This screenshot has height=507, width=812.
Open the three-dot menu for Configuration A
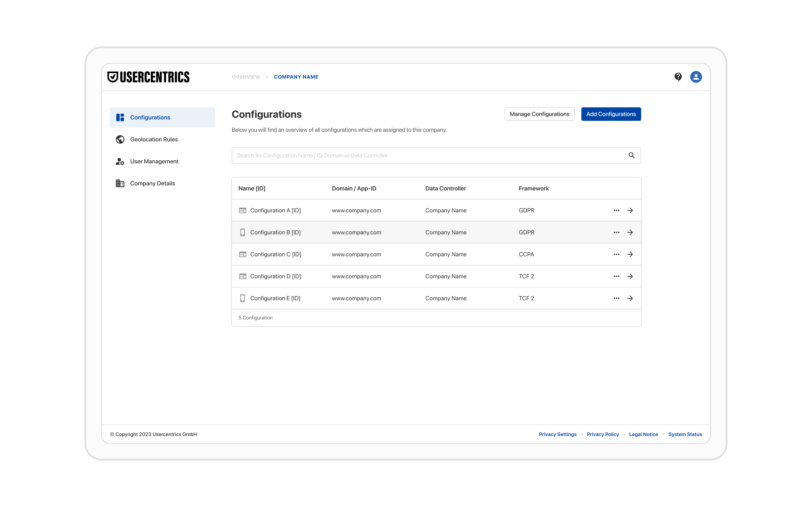[x=616, y=210]
